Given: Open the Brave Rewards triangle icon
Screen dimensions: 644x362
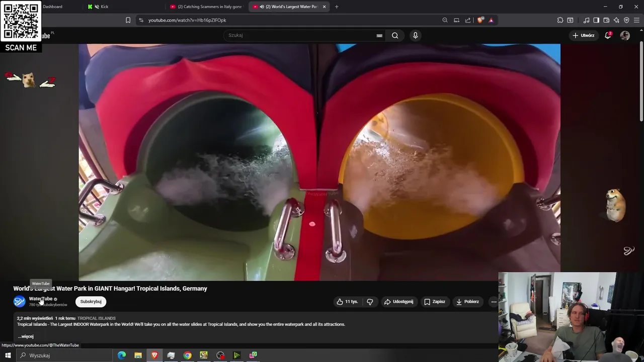Looking at the screenshot, I should pos(491,20).
